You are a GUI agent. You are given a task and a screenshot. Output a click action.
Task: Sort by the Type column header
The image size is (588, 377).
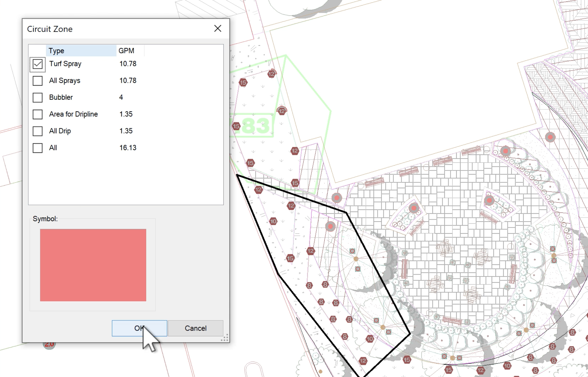[x=81, y=51]
